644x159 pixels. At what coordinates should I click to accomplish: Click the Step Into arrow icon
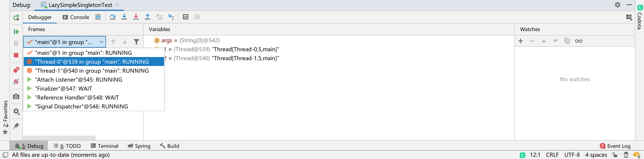[124, 17]
